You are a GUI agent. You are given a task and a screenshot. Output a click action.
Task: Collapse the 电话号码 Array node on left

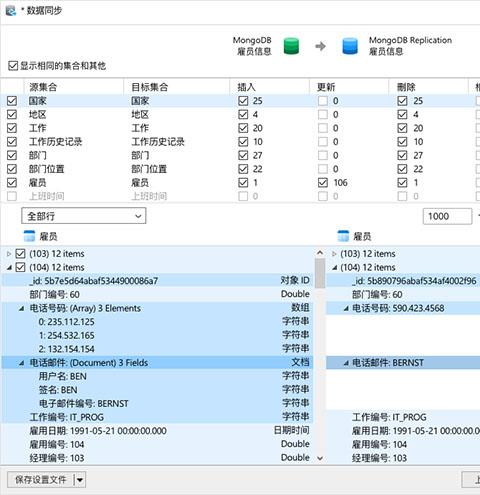tap(21, 308)
